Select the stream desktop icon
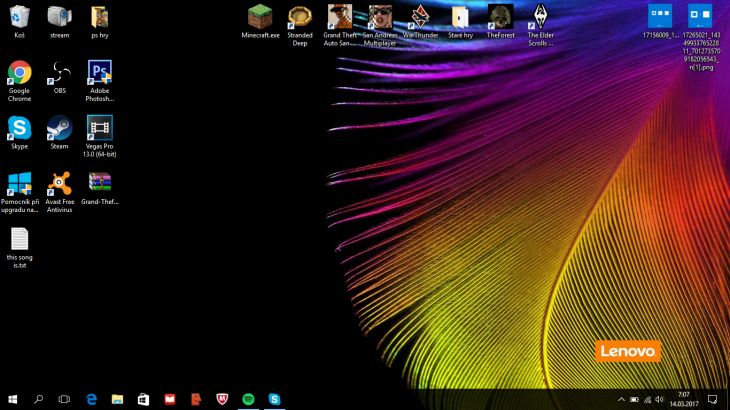The height and width of the screenshot is (410, 730). (x=59, y=17)
